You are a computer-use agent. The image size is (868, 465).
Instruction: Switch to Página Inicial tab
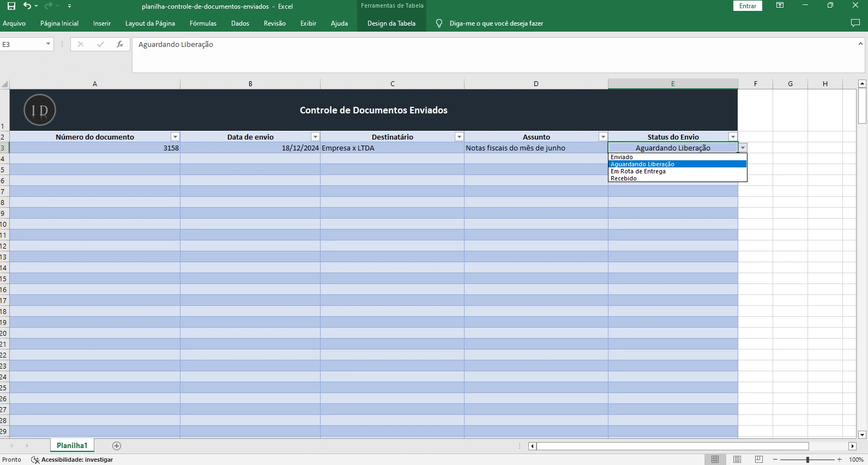click(x=59, y=23)
